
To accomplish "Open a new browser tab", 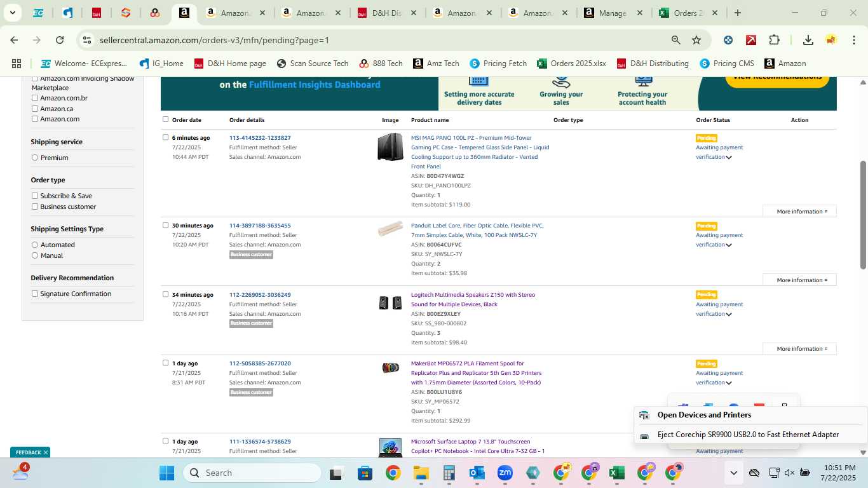I will point(738,13).
